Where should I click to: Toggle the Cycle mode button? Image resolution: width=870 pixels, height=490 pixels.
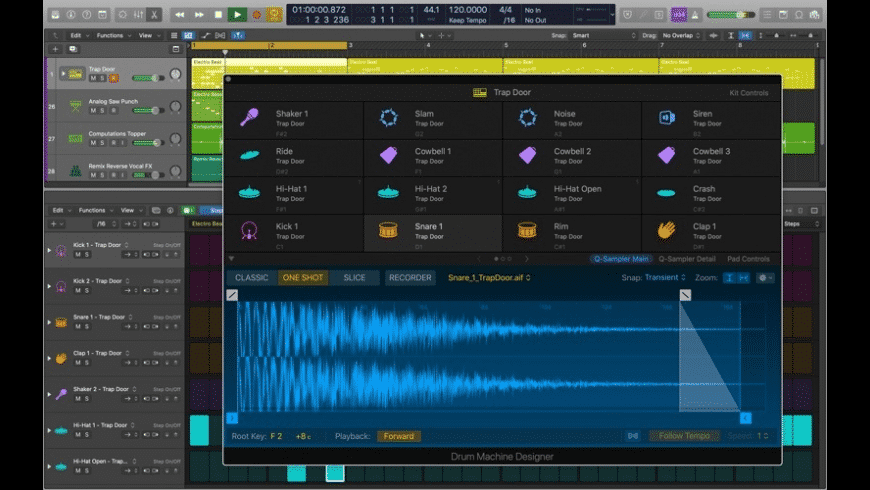pyautogui.click(x=274, y=15)
